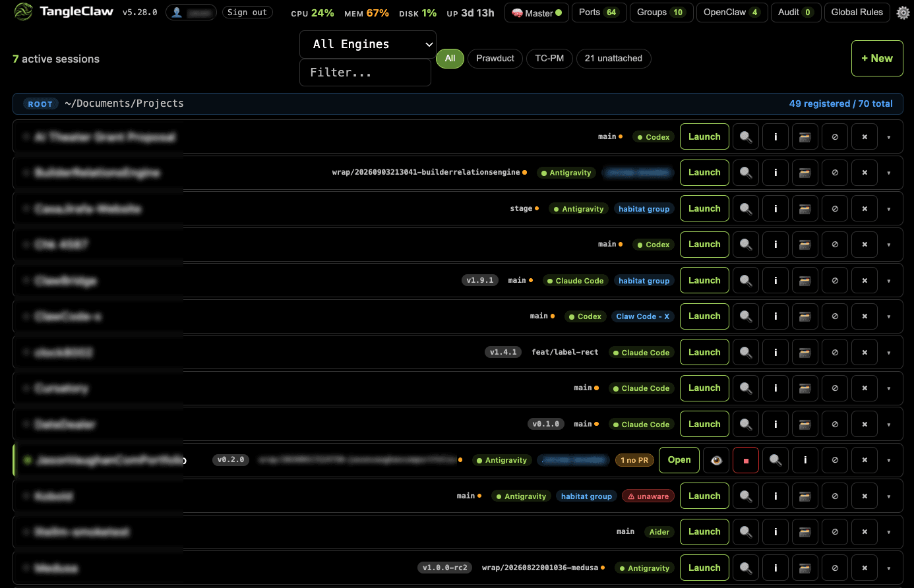Filter by the TC-PM group pill
The image size is (914, 588).
click(x=549, y=59)
